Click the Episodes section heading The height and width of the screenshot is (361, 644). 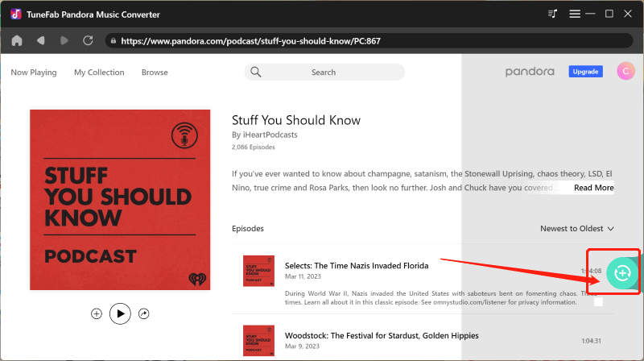[x=248, y=229]
